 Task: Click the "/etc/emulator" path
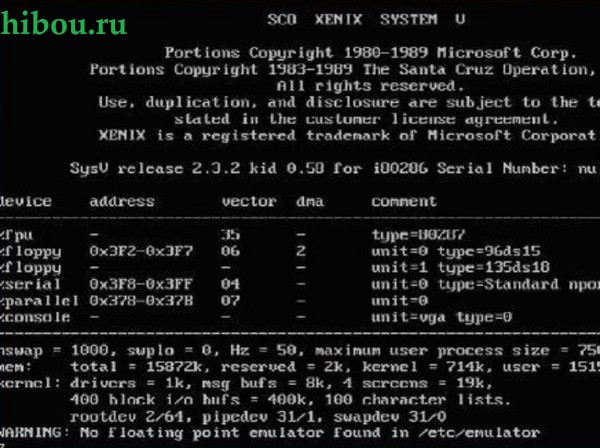(479, 432)
